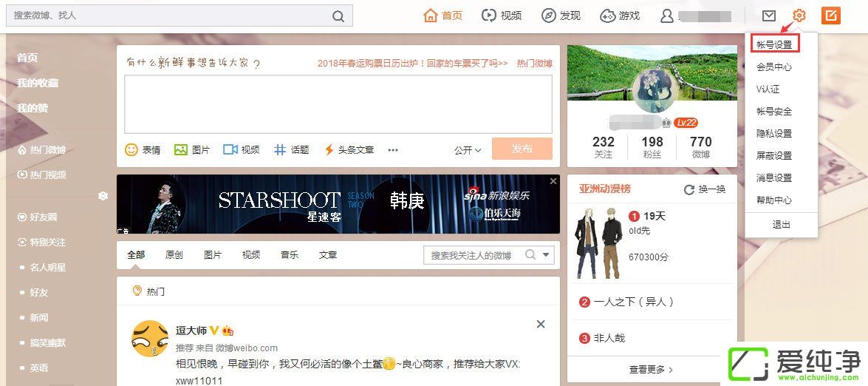868x386 pixels.
Task: Switch to the 原创 feed tab
Action: tap(174, 254)
